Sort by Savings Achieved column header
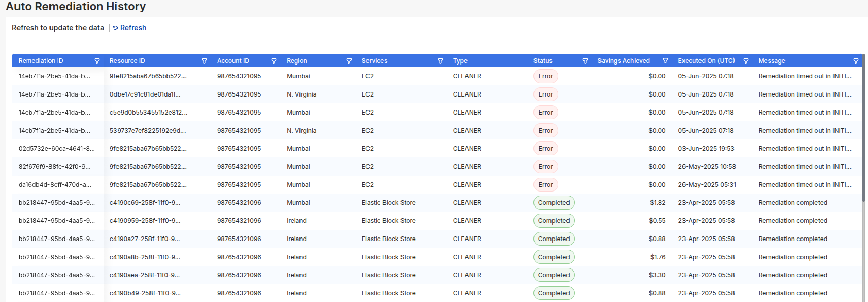Viewport: 868px width, 302px height. (624, 61)
